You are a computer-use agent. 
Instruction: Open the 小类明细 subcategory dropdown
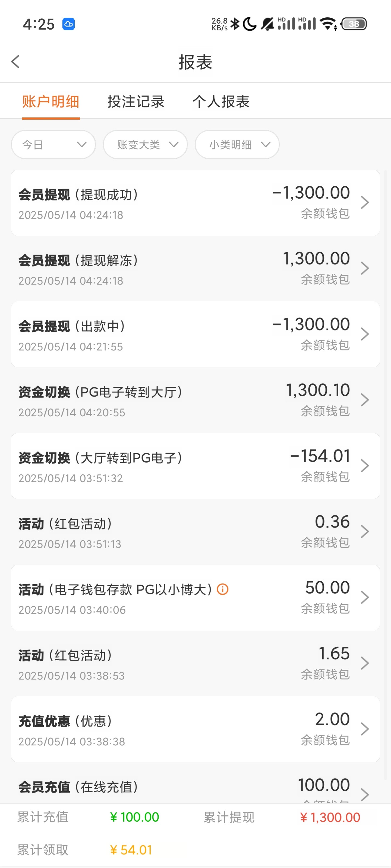237,145
